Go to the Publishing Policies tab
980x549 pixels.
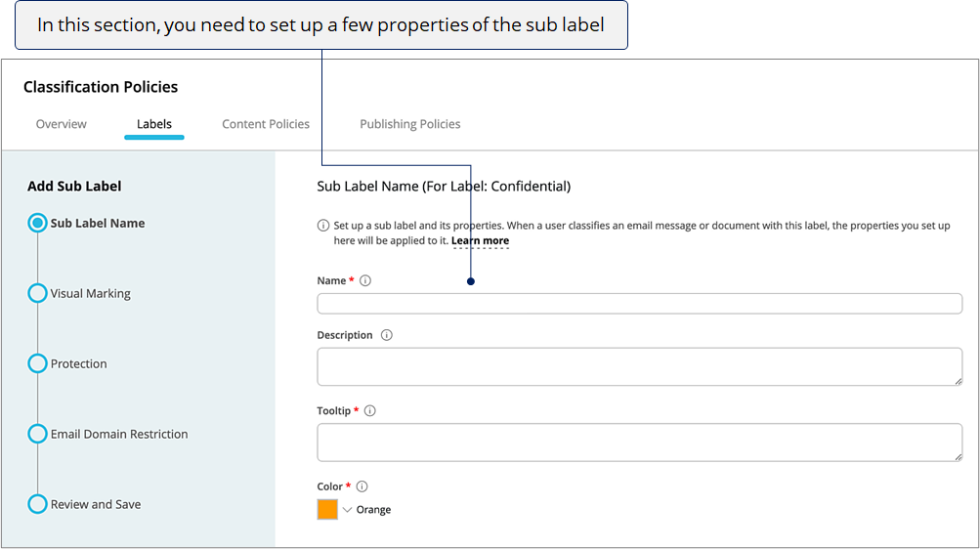pyautogui.click(x=410, y=124)
